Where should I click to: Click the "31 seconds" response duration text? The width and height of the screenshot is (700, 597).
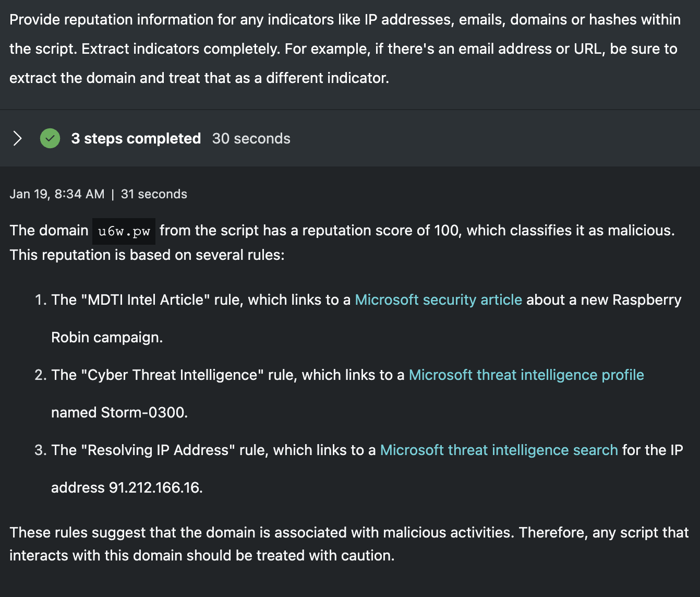154,194
